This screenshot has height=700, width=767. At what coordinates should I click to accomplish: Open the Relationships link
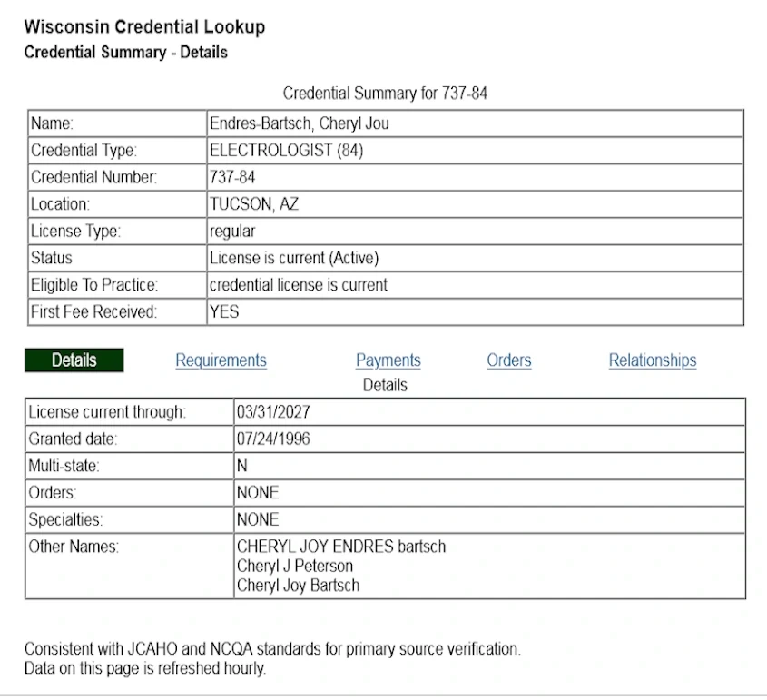(652, 360)
